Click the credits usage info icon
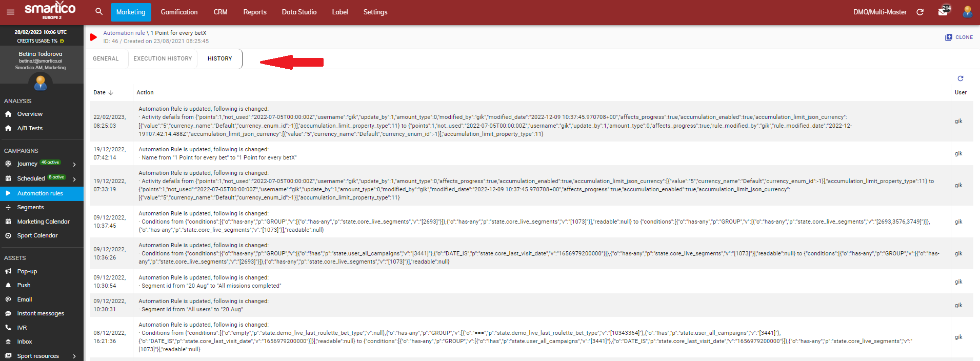The height and width of the screenshot is (361, 980). tap(62, 41)
